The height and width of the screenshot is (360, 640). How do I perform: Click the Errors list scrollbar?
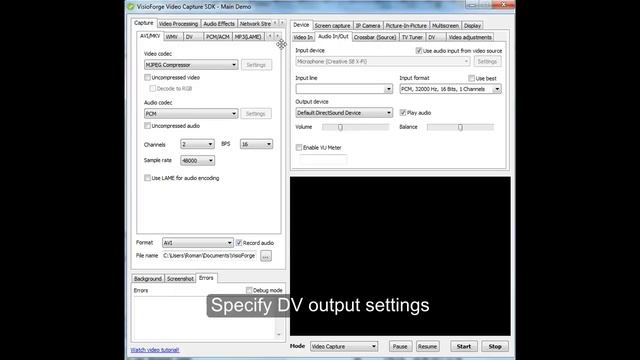pos(279,318)
